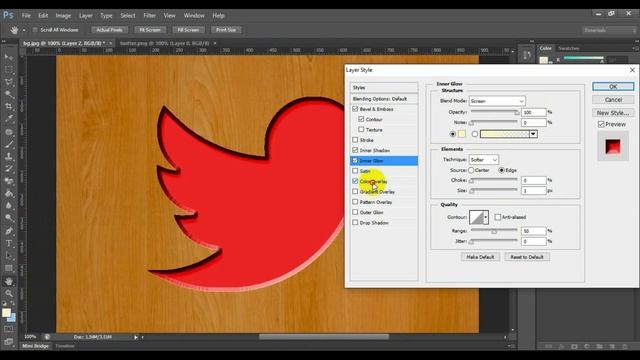Select the Dodge tool

tap(9, 218)
